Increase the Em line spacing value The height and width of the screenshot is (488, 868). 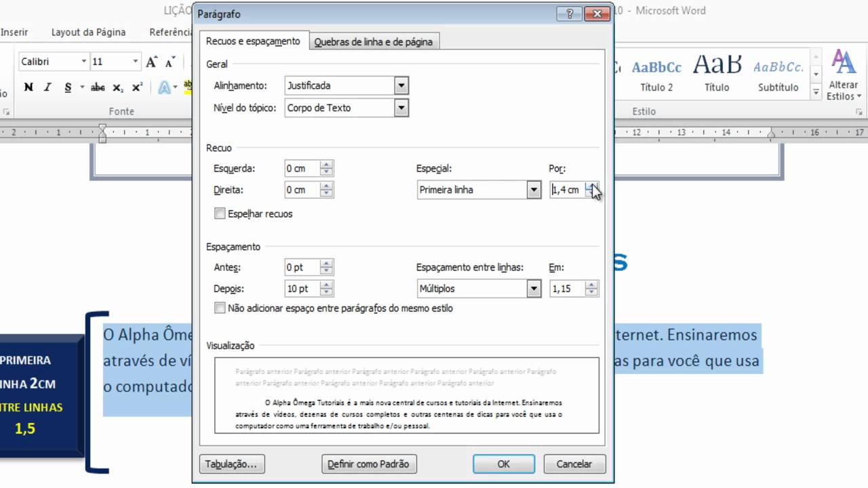pos(592,285)
